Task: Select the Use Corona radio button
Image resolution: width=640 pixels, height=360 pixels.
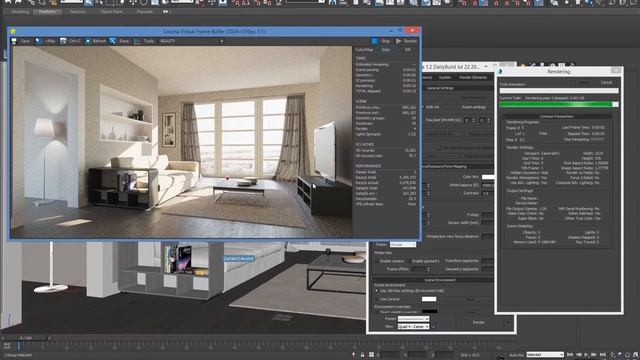Action: pyautogui.click(x=377, y=299)
